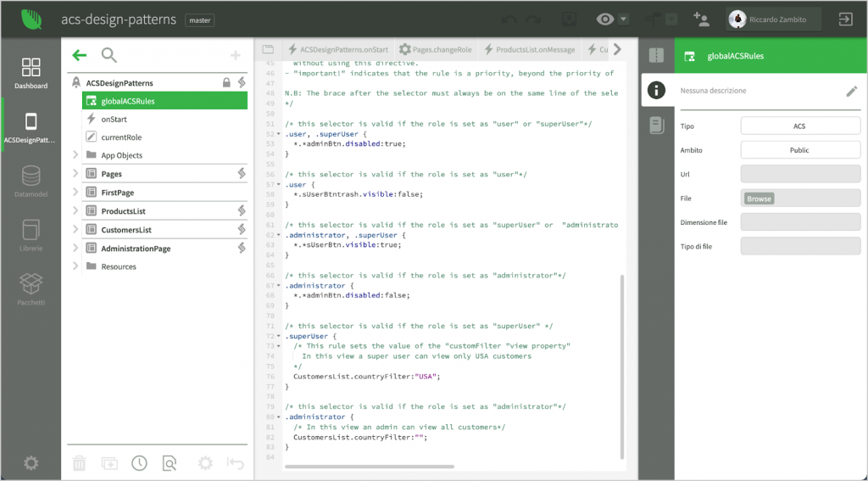The height and width of the screenshot is (481, 868).
Task: Click the Ambito field showing Public
Action: tap(800, 150)
